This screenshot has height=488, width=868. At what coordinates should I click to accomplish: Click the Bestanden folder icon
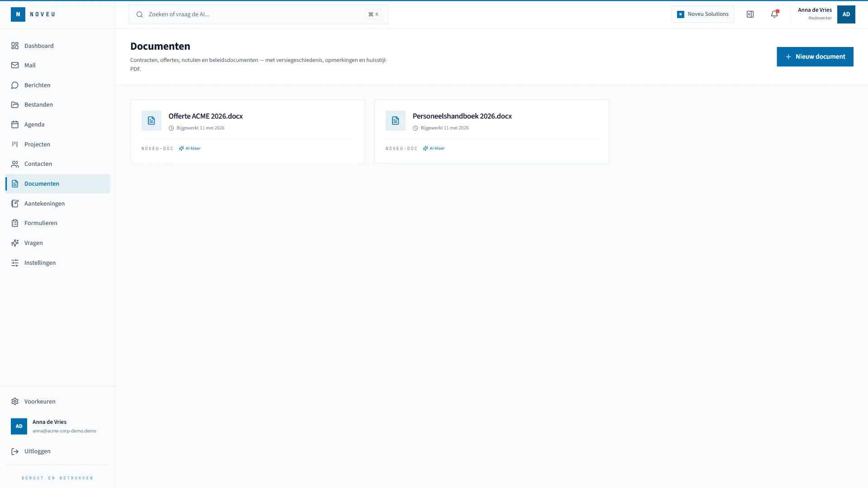[15, 104]
